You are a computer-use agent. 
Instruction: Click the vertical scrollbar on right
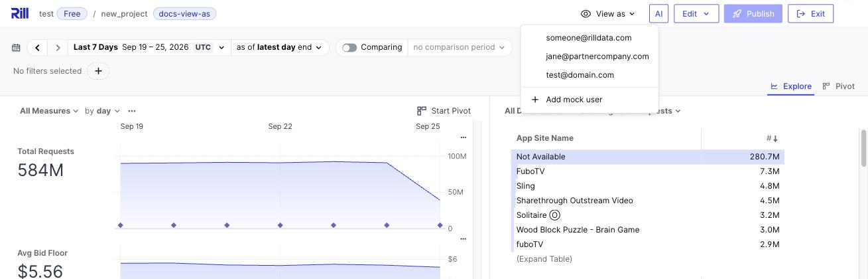863,148
